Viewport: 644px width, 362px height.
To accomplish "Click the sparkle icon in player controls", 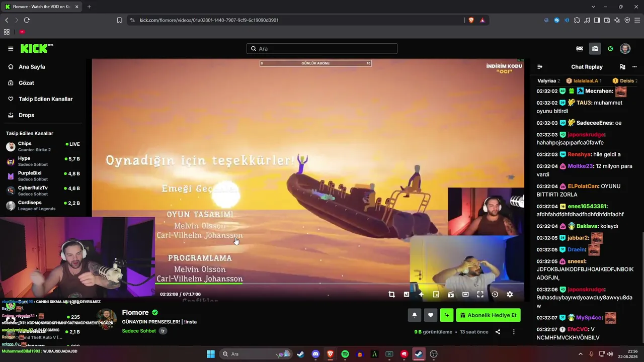I will (x=421, y=295).
